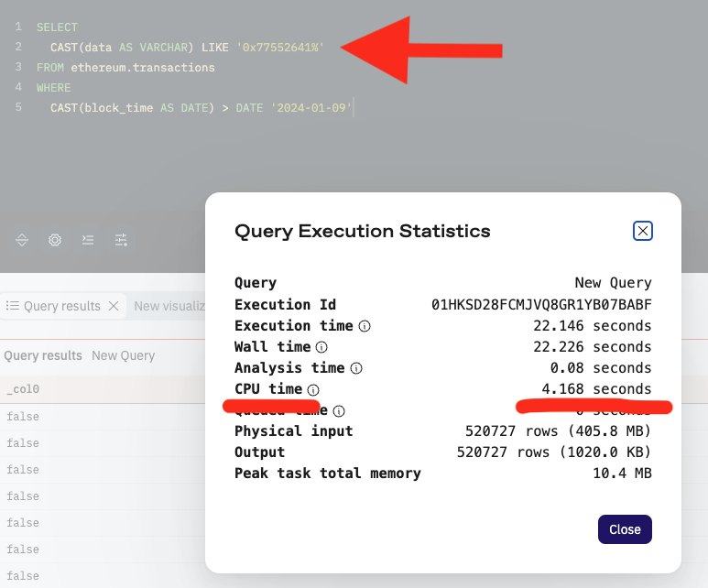Show info for CPU time
The height and width of the screenshot is (588, 708).
click(x=313, y=390)
